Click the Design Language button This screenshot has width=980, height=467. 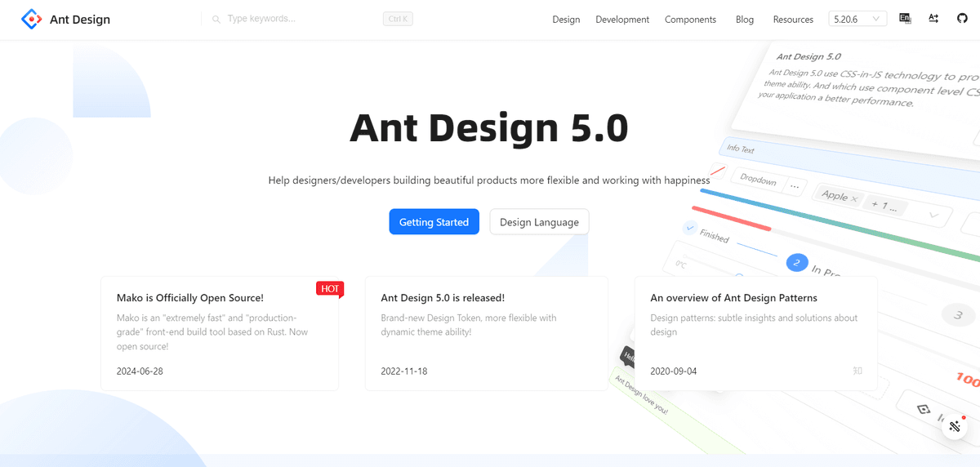click(x=539, y=222)
